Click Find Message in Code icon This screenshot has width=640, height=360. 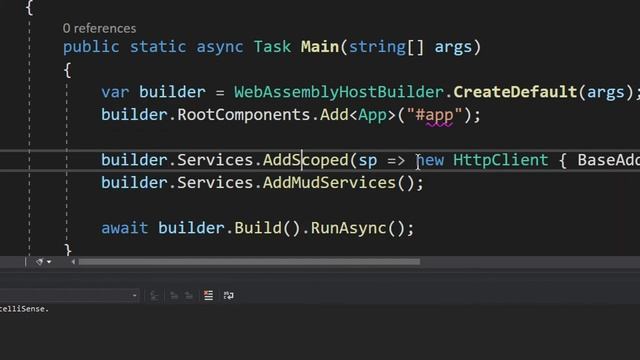point(154,296)
